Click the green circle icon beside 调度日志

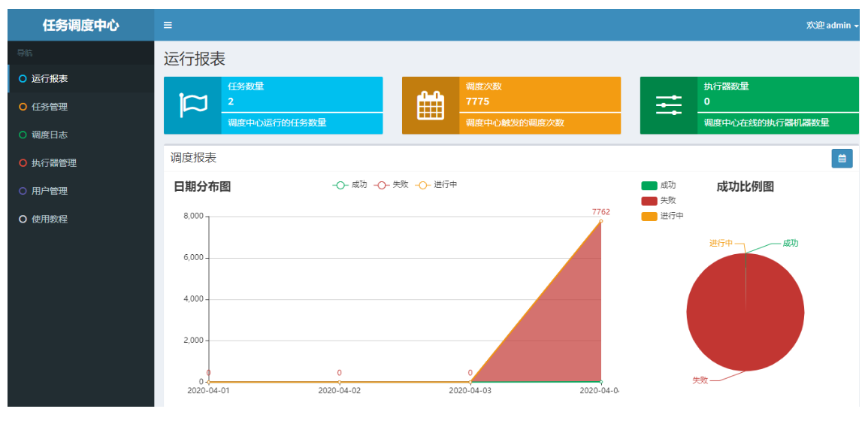coord(23,135)
